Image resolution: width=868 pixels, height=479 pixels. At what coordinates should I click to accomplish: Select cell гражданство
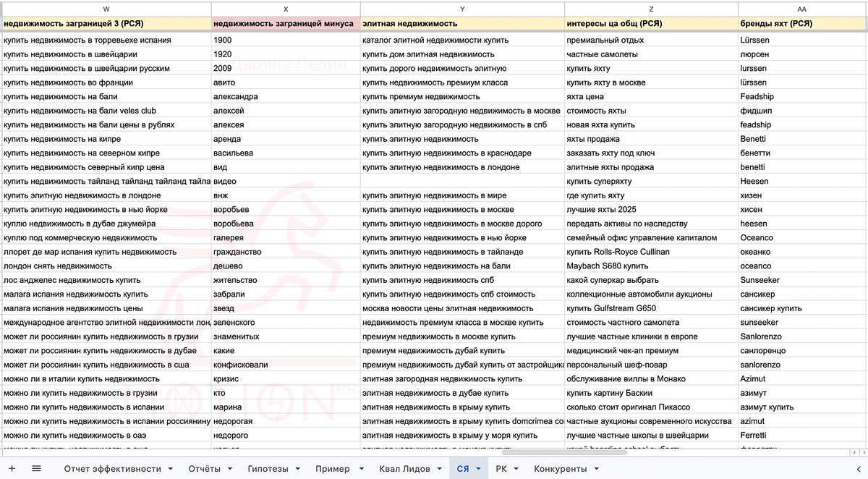286,252
